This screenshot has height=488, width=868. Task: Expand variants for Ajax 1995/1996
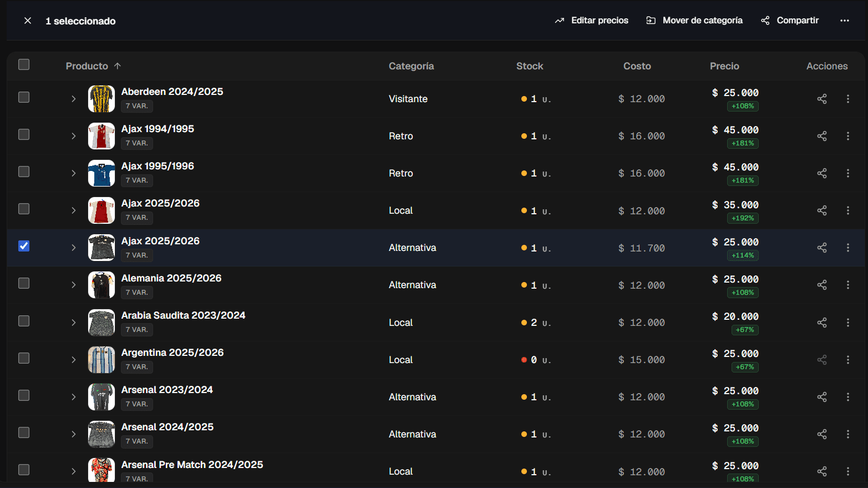73,173
